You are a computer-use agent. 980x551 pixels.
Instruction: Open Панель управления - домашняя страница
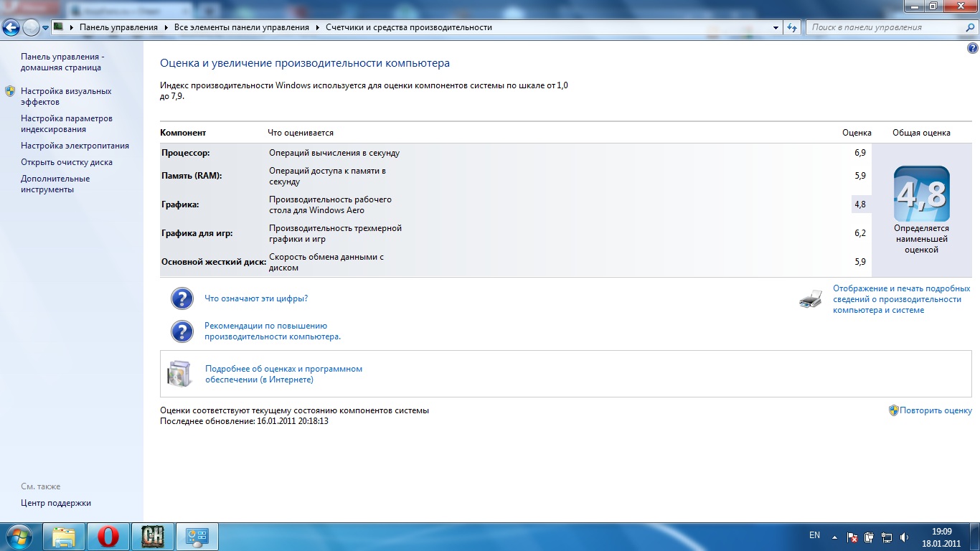pyautogui.click(x=63, y=62)
